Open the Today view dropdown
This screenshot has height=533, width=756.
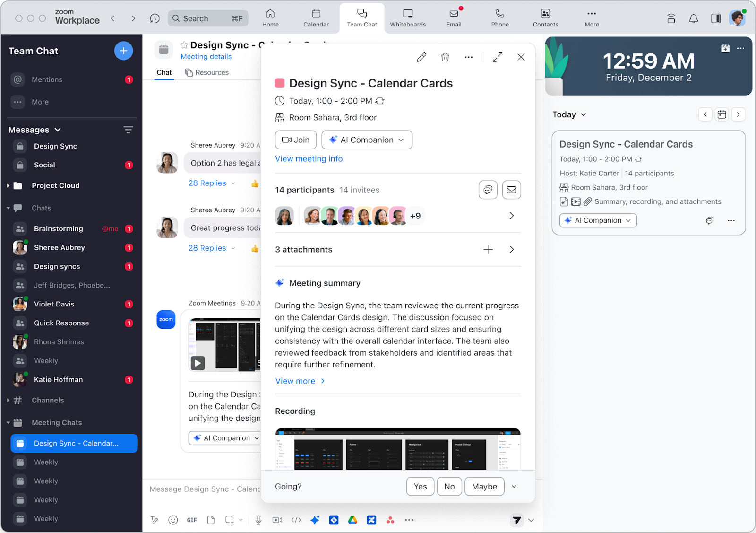[569, 114]
